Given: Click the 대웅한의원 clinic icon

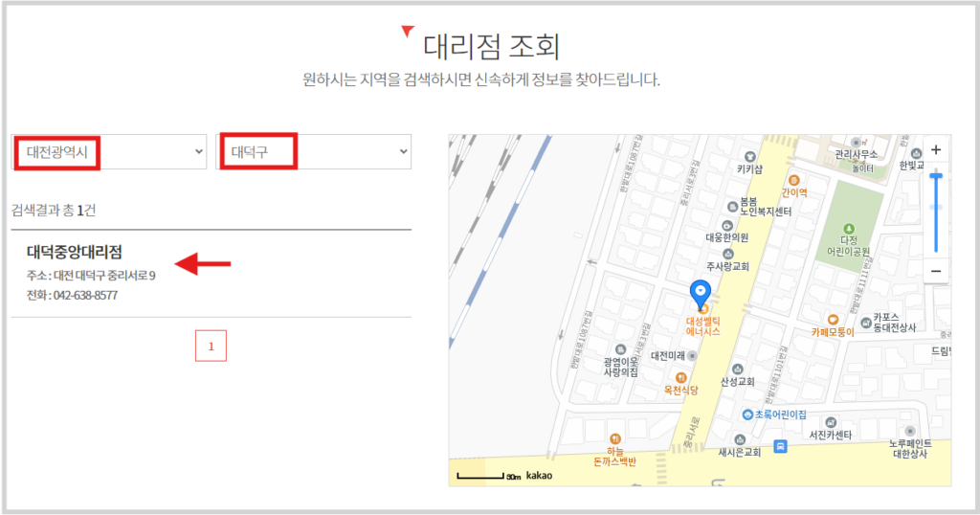Looking at the screenshot, I should coord(727,226).
